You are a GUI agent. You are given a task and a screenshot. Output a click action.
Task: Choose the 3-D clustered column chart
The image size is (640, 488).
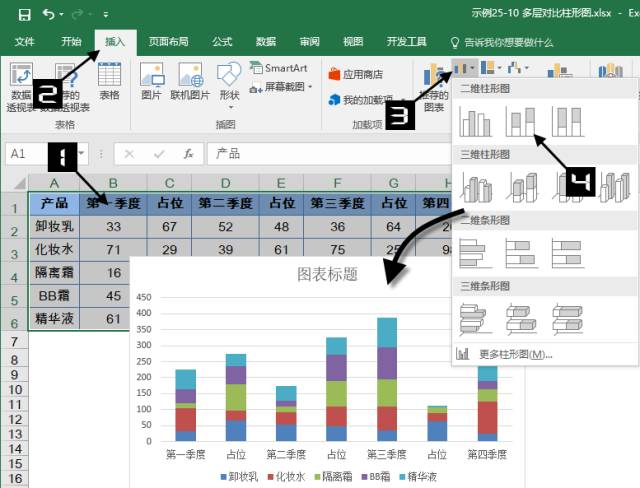(x=477, y=187)
